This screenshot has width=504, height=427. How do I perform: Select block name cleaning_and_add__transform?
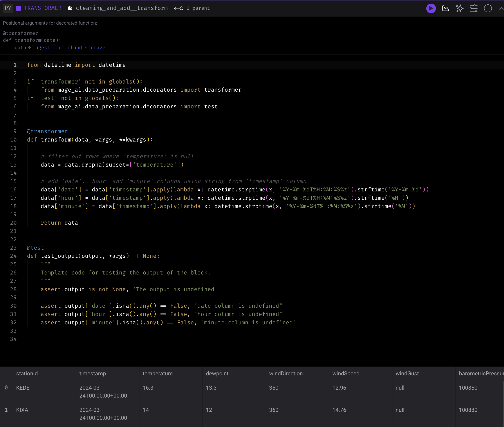click(x=122, y=8)
